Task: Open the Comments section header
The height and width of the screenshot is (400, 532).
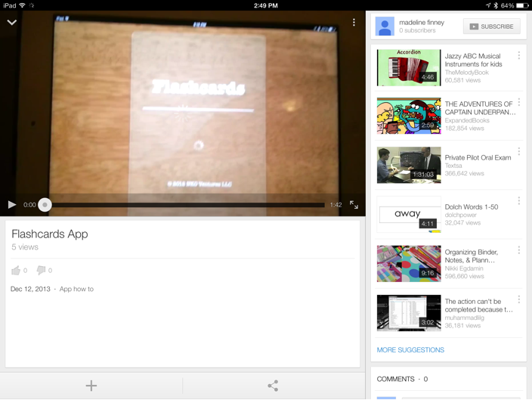Action: pos(402,379)
